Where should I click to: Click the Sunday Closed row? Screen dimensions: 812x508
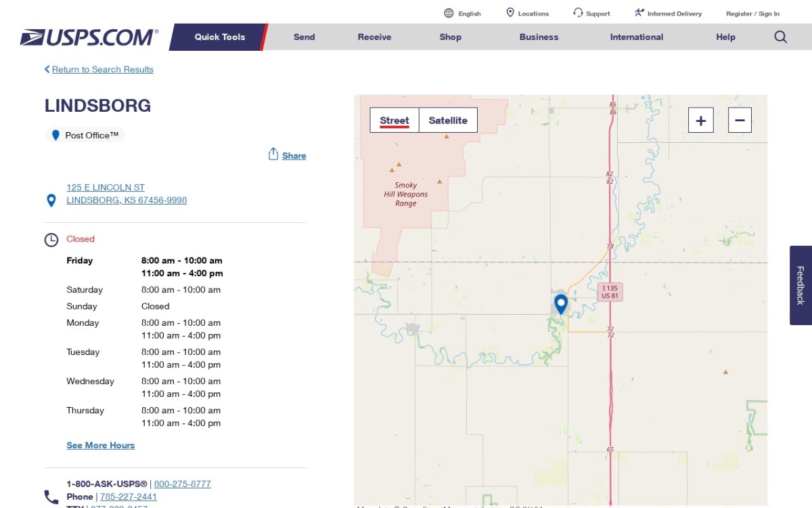pyautogui.click(x=118, y=306)
